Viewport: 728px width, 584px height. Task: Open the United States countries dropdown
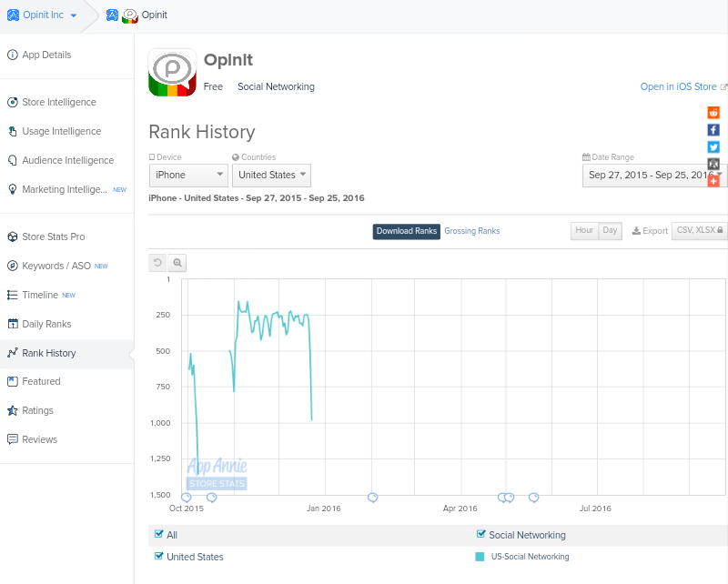(271, 175)
